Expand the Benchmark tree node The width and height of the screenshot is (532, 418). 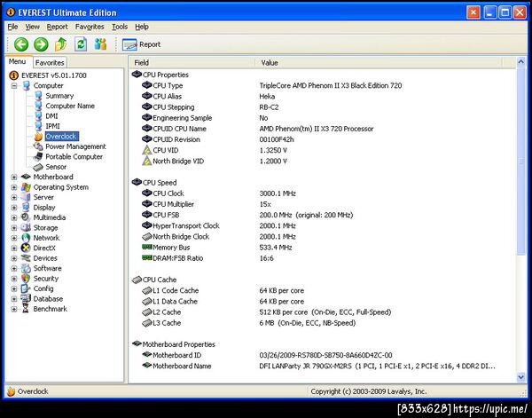[14, 309]
